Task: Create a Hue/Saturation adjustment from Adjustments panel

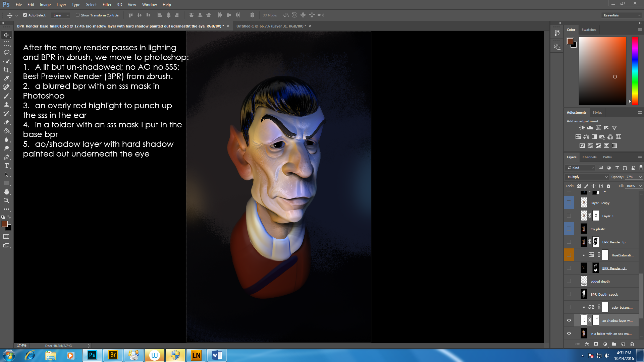Action: (x=578, y=137)
